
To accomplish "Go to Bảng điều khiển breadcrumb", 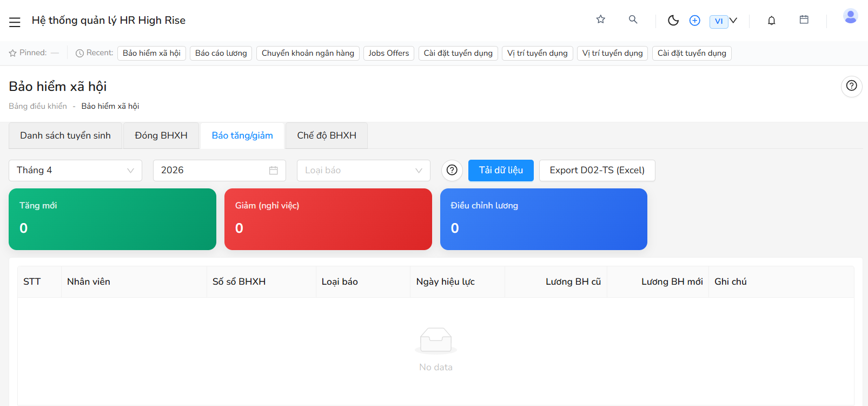I will click(x=38, y=106).
